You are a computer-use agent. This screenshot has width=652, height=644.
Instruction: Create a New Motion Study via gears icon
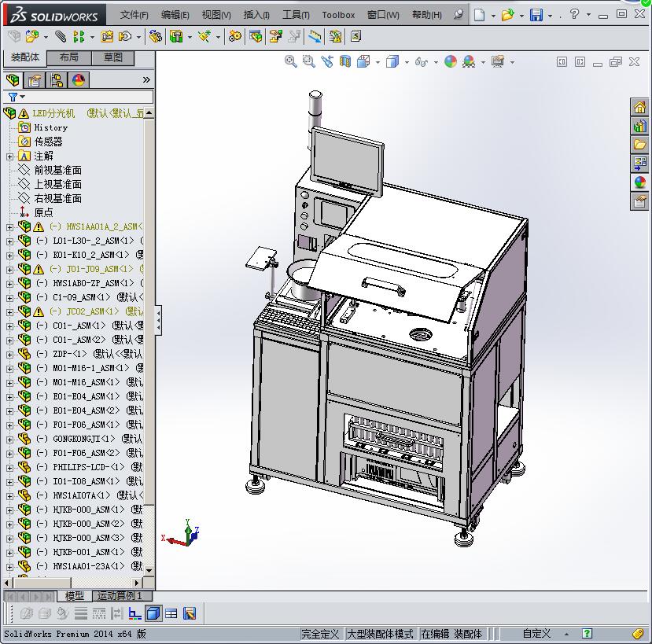click(x=235, y=37)
